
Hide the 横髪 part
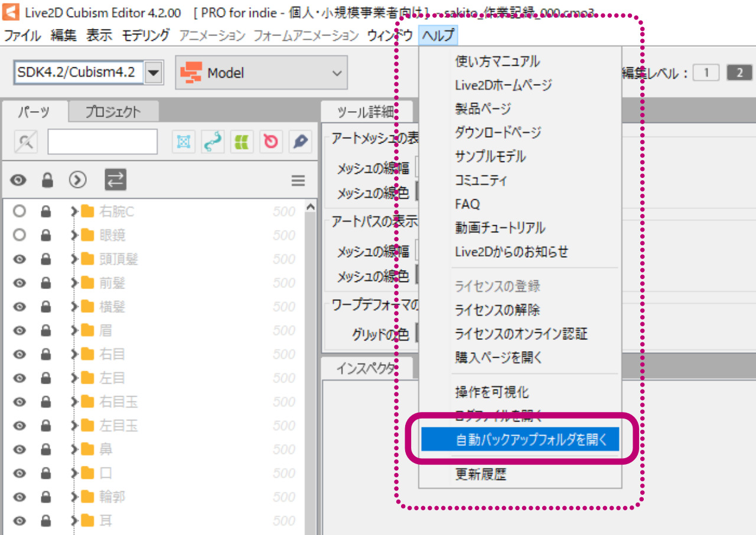coord(19,307)
